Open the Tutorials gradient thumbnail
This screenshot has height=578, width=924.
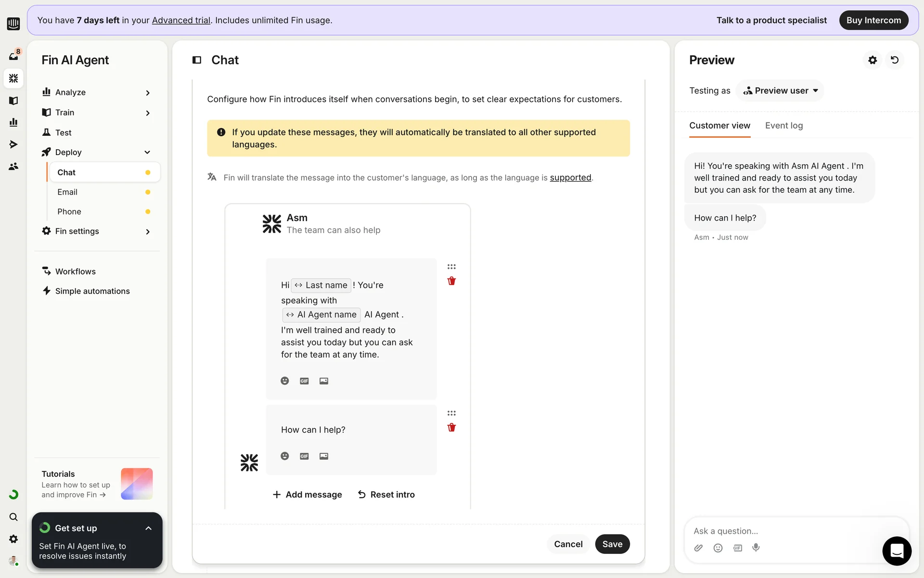(137, 484)
